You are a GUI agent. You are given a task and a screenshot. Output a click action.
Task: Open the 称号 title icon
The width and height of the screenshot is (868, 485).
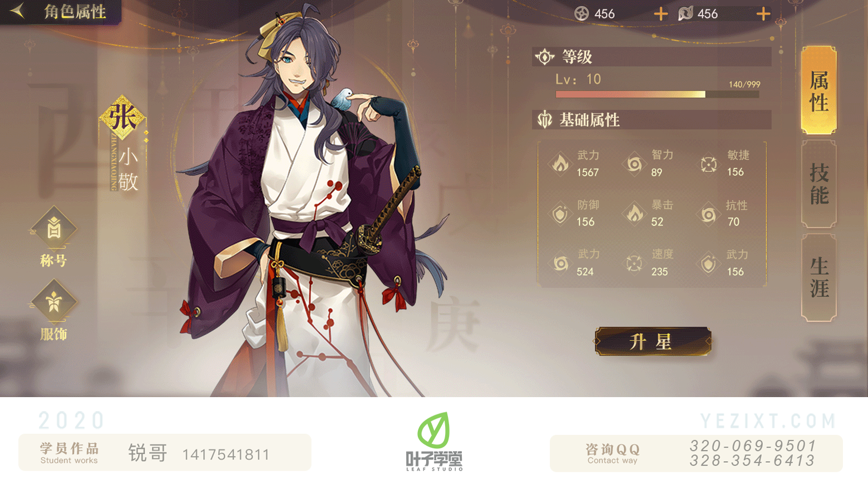[54, 228]
